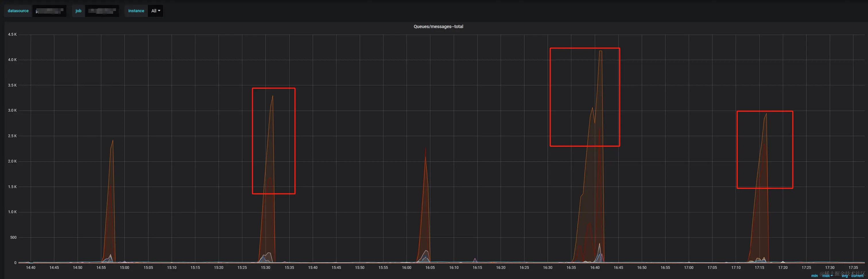Expand the instance 'All' dropdown
Image resolution: width=868 pixels, height=279 pixels.
[155, 11]
